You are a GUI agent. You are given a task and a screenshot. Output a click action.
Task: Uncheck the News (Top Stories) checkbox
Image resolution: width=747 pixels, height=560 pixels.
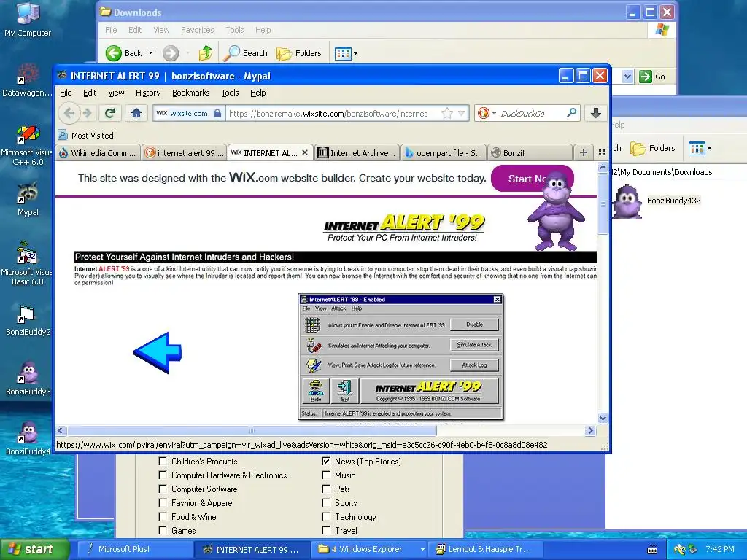pos(326,461)
